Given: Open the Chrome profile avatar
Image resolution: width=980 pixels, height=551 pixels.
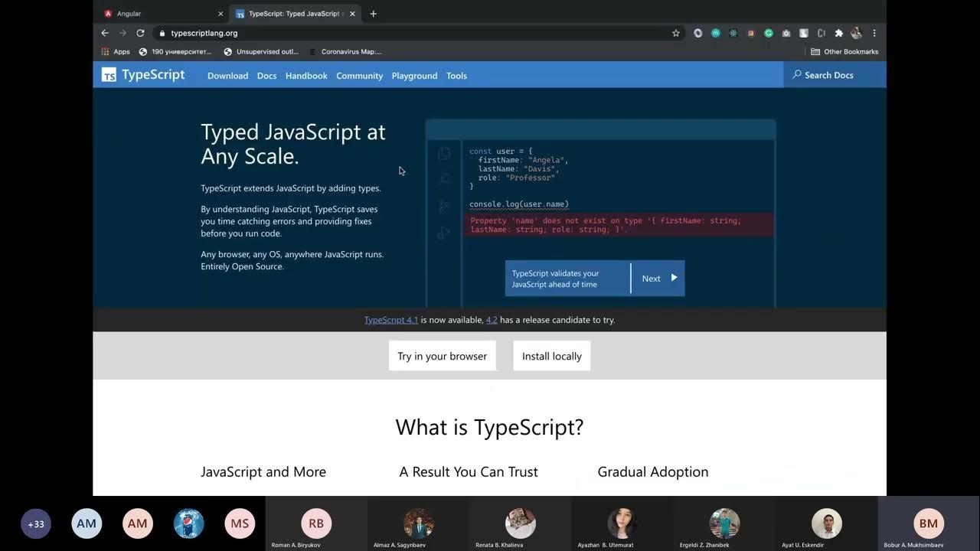Looking at the screenshot, I should pyautogui.click(x=856, y=33).
